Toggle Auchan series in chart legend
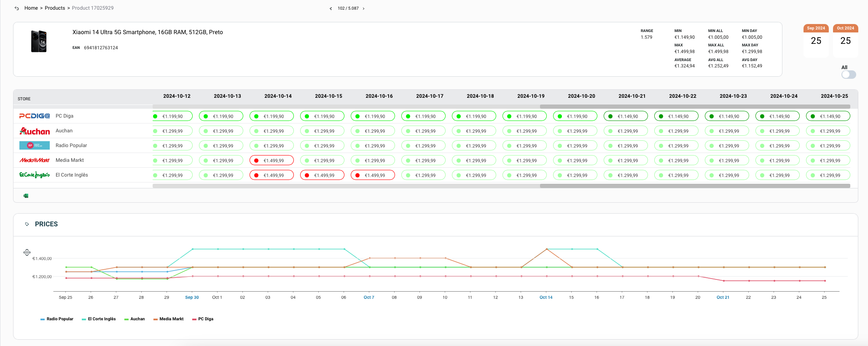 pos(134,319)
